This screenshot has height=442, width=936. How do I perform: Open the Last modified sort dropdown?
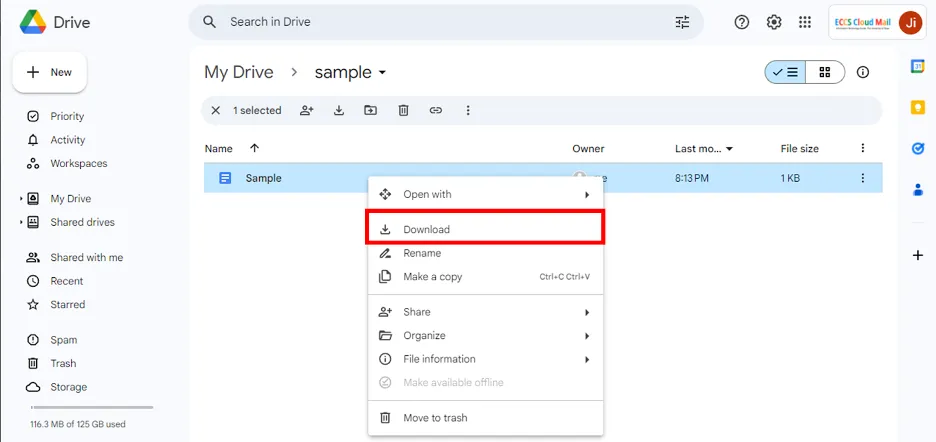(x=729, y=149)
